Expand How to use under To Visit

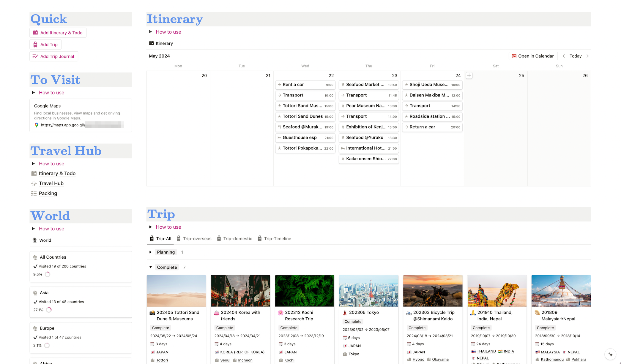34,93
